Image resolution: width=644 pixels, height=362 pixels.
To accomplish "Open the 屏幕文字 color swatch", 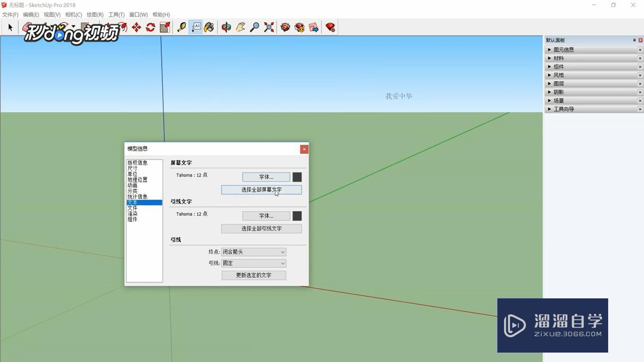I will [x=297, y=177].
